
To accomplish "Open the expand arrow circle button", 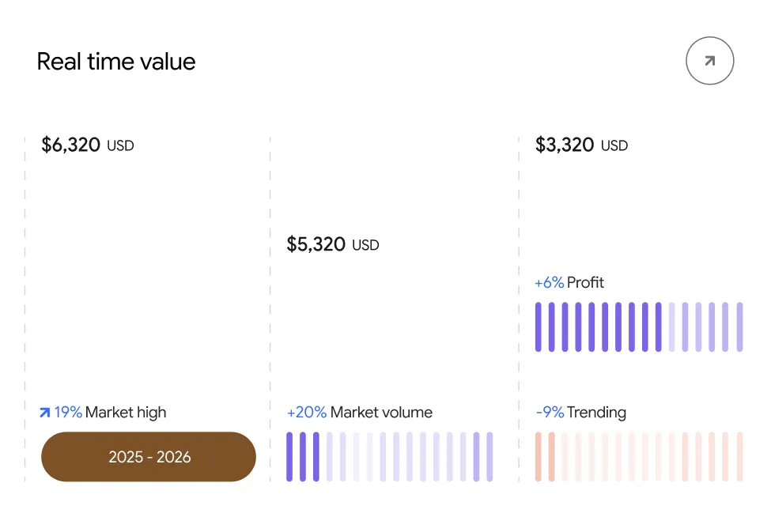I will pos(709,61).
